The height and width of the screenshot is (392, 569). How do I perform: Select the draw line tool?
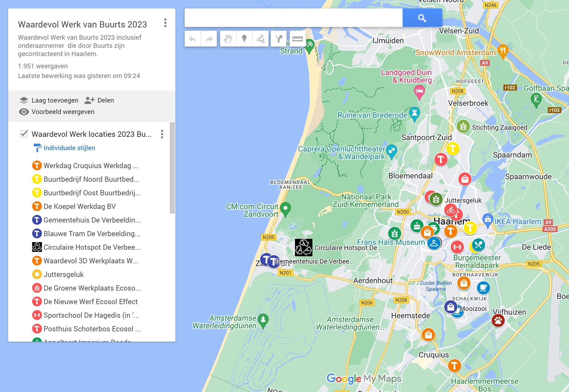(x=261, y=39)
